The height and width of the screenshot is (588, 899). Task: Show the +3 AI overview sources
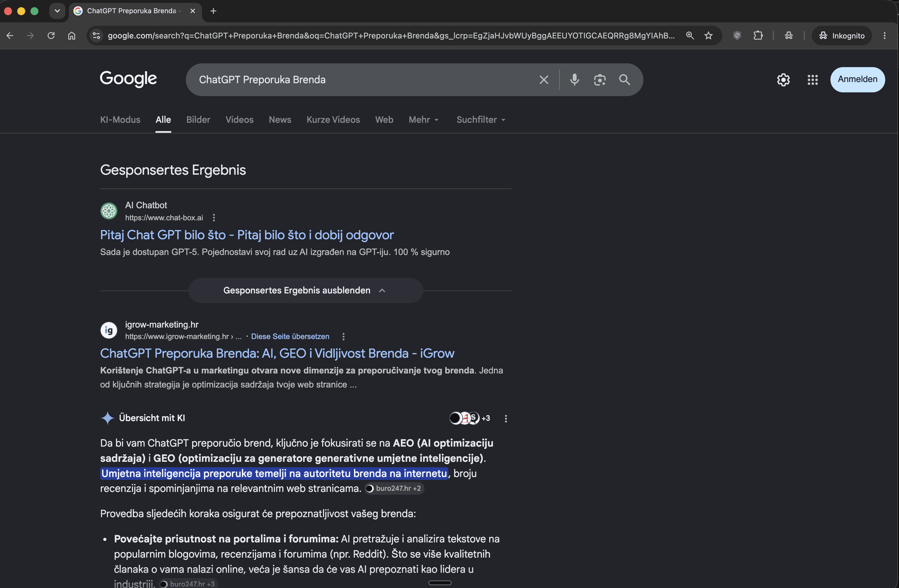pos(470,418)
